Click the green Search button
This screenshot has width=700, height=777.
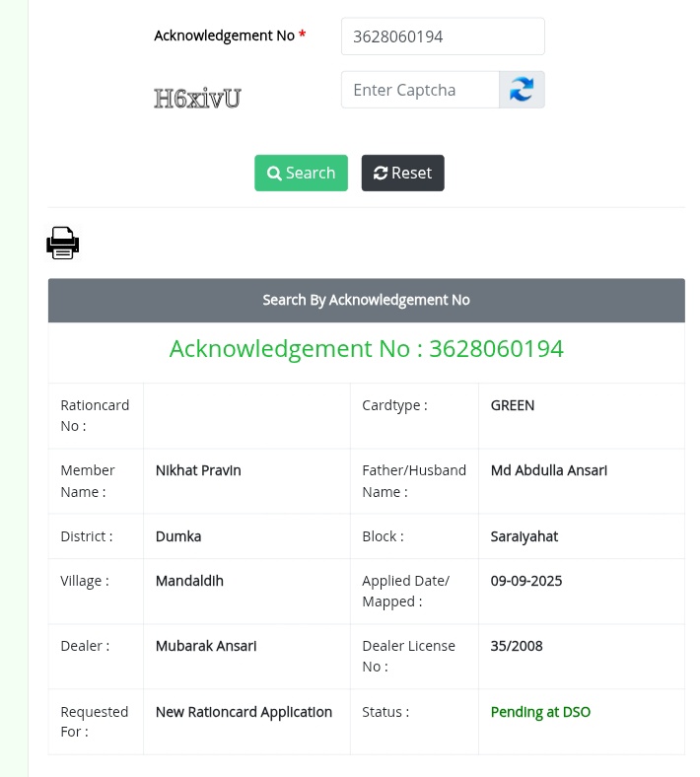click(x=302, y=173)
